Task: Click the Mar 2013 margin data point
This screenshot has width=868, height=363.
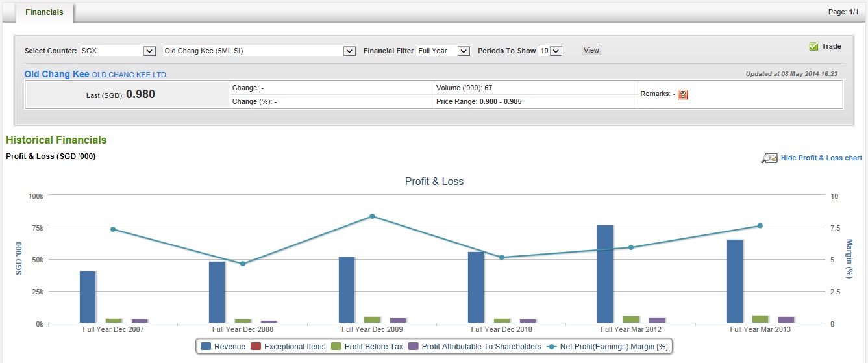Action: click(x=760, y=226)
